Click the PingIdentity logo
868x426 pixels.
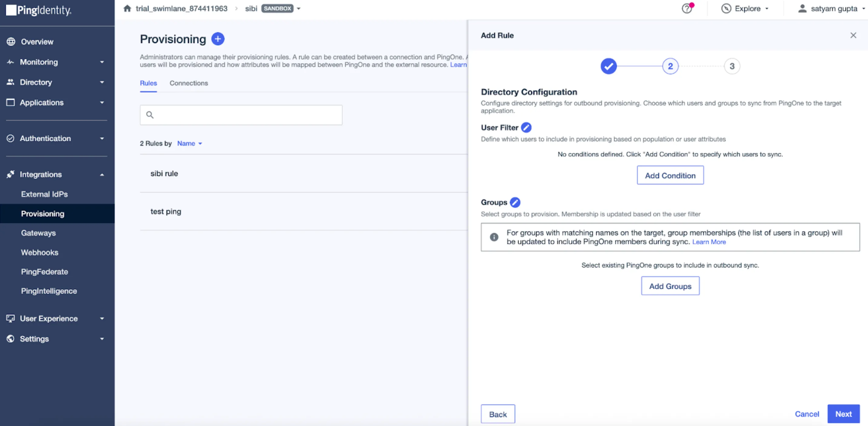38,10
